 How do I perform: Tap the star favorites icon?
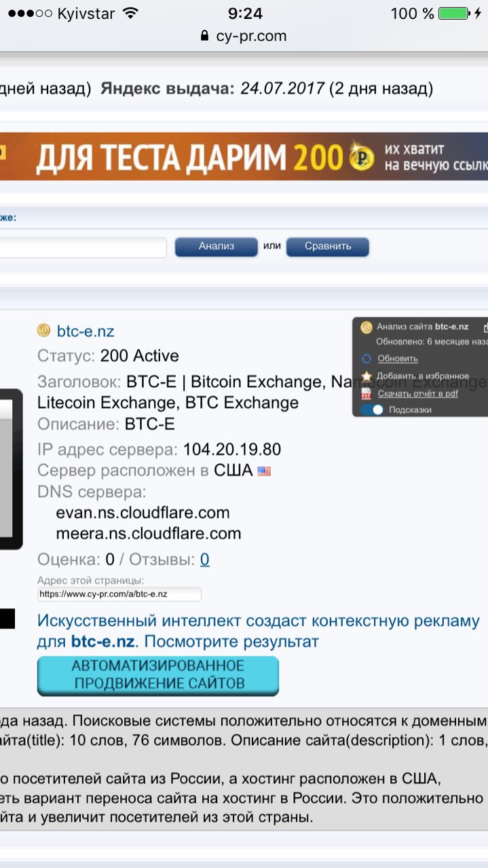click(x=367, y=376)
